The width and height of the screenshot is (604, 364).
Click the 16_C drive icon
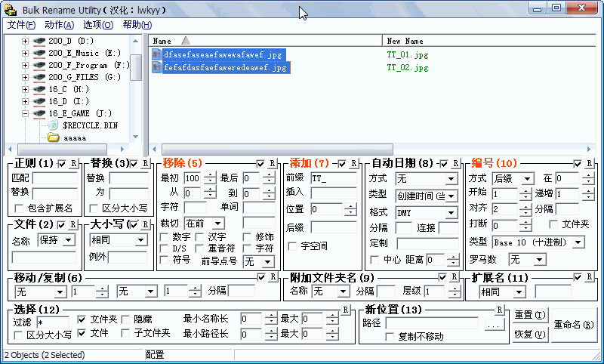point(39,89)
